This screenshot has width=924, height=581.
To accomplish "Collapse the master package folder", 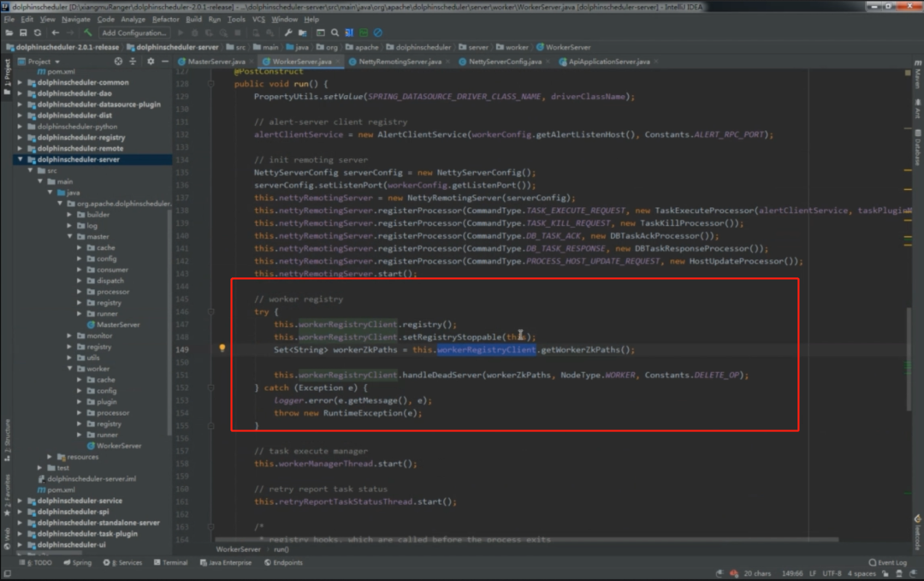I will point(70,237).
